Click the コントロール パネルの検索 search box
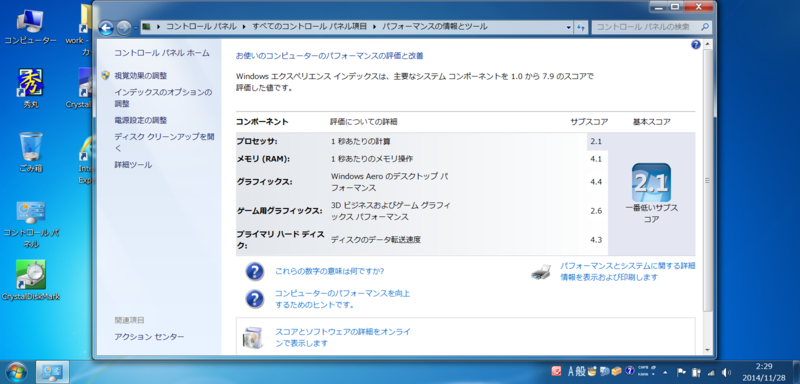 (x=652, y=27)
